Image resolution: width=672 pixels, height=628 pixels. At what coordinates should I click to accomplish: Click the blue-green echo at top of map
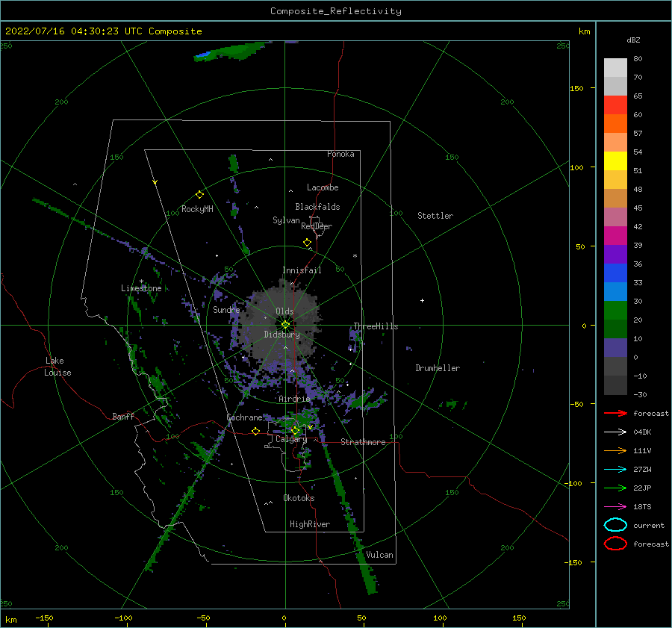(x=231, y=51)
